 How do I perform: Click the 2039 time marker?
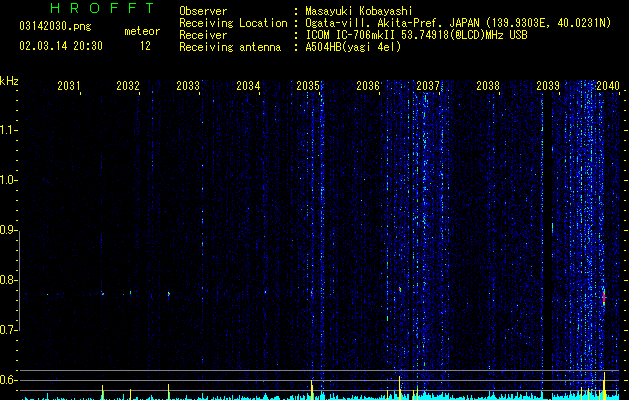point(548,86)
